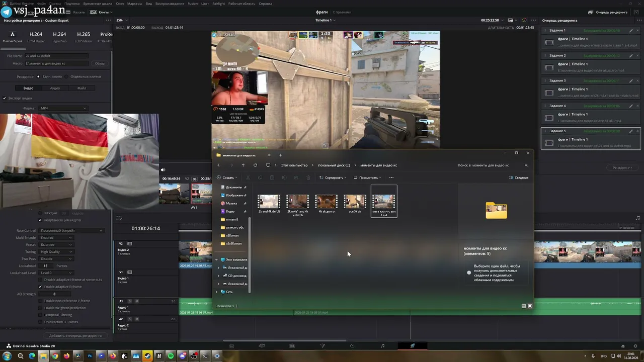Image resolution: width=644 pixels, height=362 pixels.
Task: Mute the A2 audio track
Action: pos(137,319)
